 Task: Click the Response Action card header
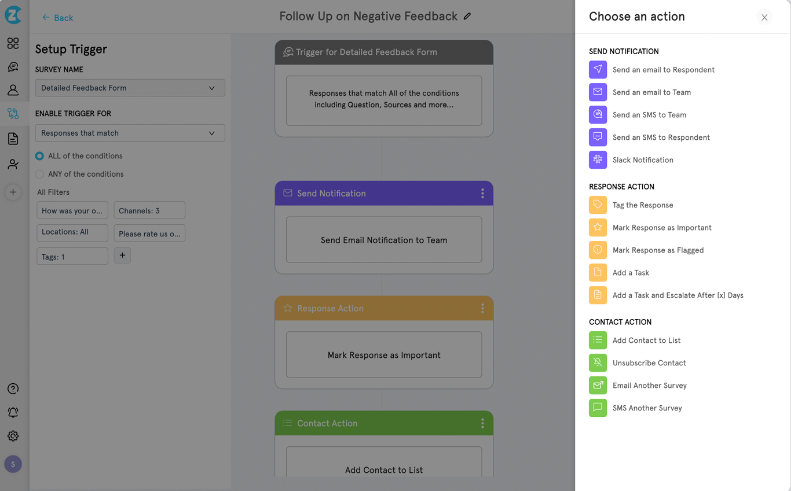pyautogui.click(x=384, y=308)
